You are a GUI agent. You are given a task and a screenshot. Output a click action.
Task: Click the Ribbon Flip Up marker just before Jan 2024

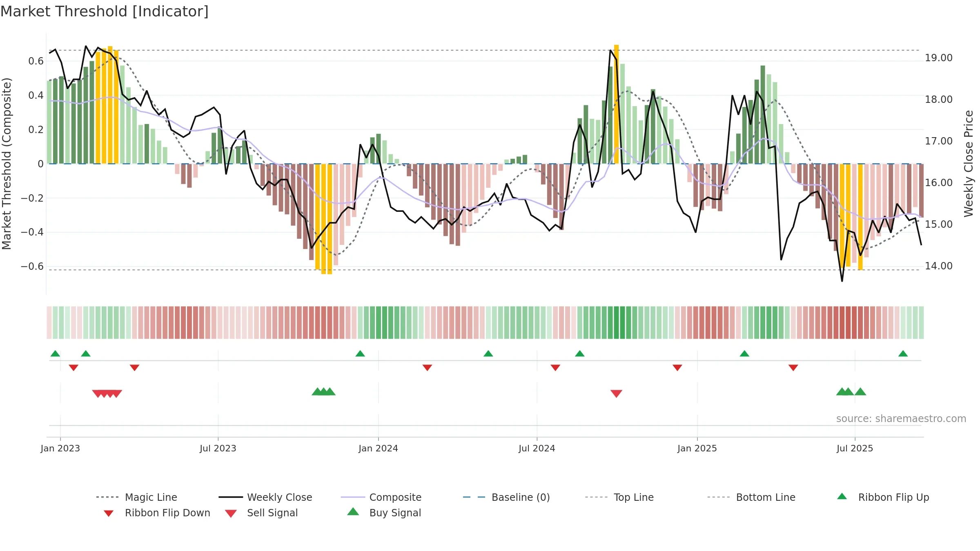[x=360, y=353]
